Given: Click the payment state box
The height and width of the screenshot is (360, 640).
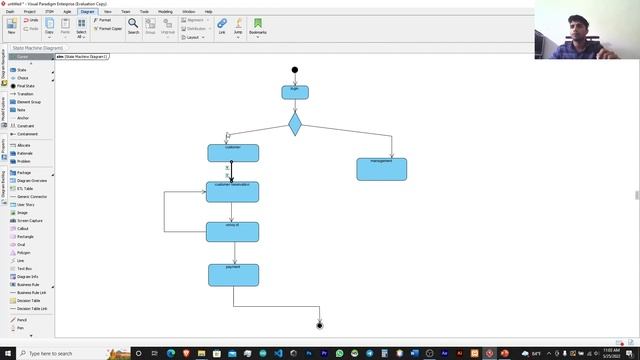Looking at the screenshot, I should [x=233, y=275].
